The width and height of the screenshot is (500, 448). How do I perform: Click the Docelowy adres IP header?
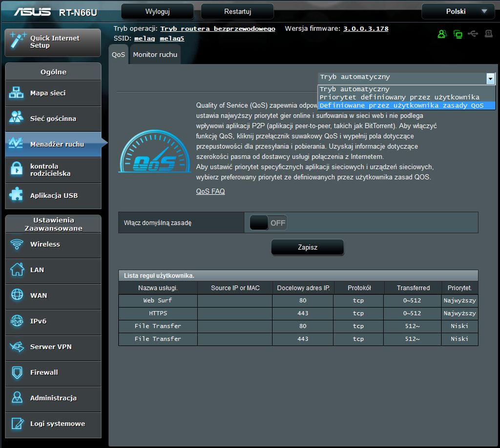(x=303, y=288)
